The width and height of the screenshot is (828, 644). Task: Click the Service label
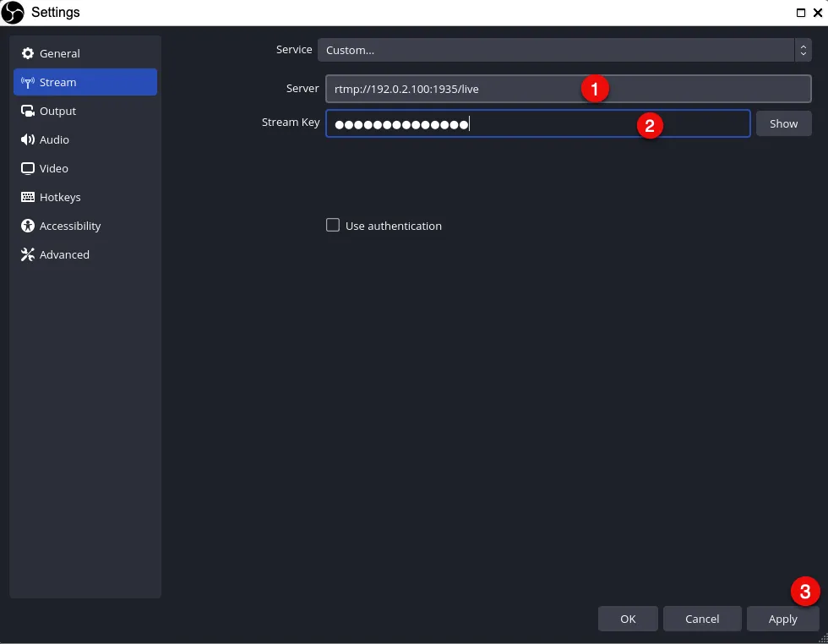[294, 50]
